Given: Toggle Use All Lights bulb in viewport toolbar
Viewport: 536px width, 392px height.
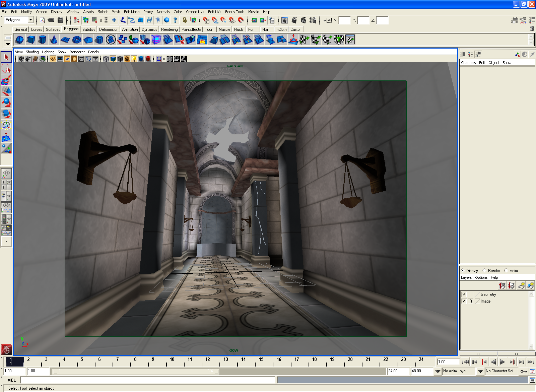Looking at the screenshot, I should pyautogui.click(x=134, y=59).
